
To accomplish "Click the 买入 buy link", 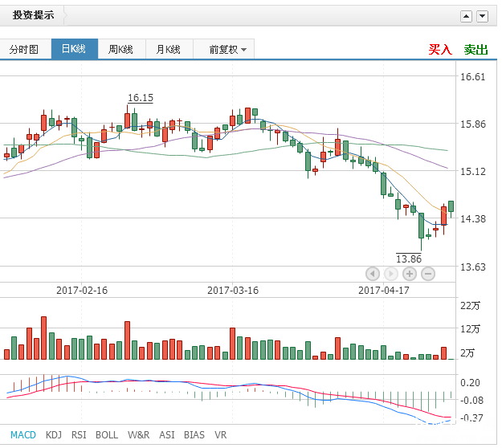I will pos(440,50).
